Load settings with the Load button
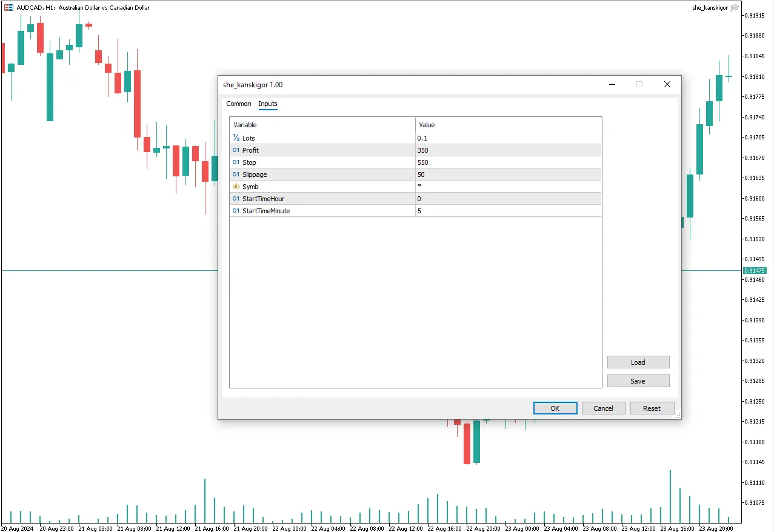Screen dimensions: 774x532 point(638,362)
